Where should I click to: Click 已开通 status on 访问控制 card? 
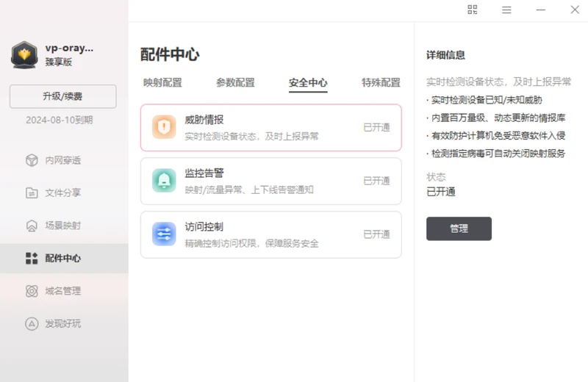pyautogui.click(x=376, y=234)
